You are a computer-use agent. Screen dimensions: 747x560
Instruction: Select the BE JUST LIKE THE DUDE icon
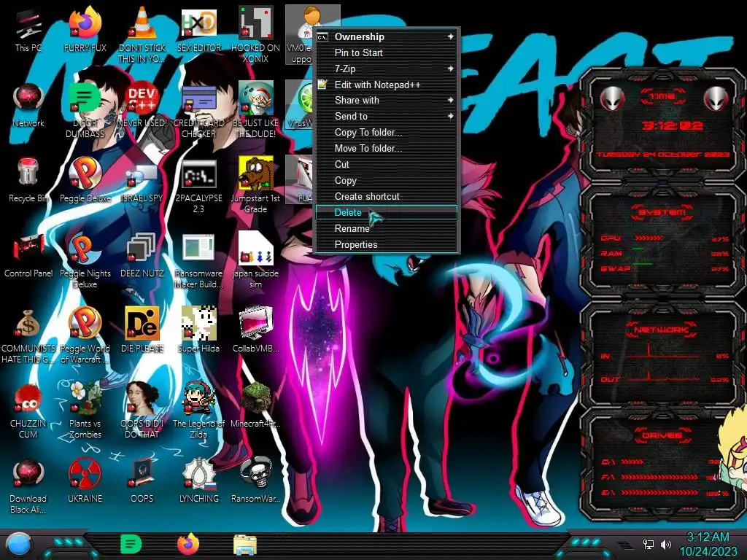click(x=255, y=110)
